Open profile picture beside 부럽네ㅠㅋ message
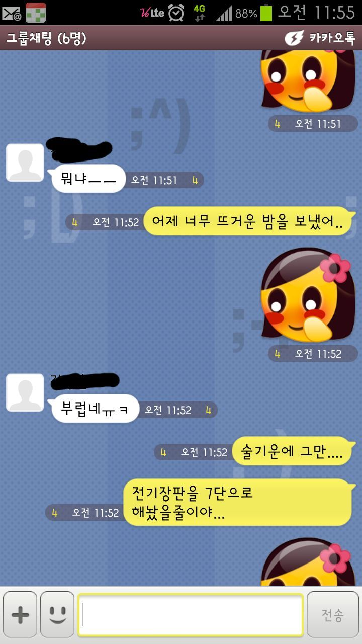The width and height of the screenshot is (362, 644). point(25,392)
